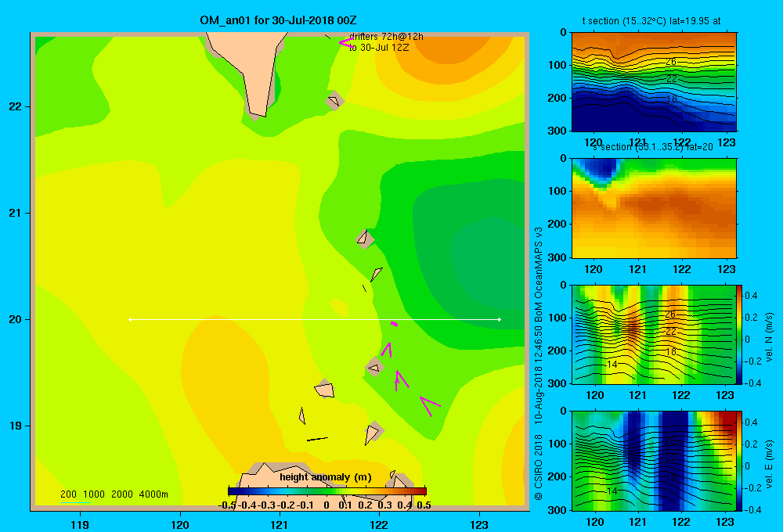Click latitude label 21 on main map
This screenshot has width=783, height=532.
click(x=16, y=213)
